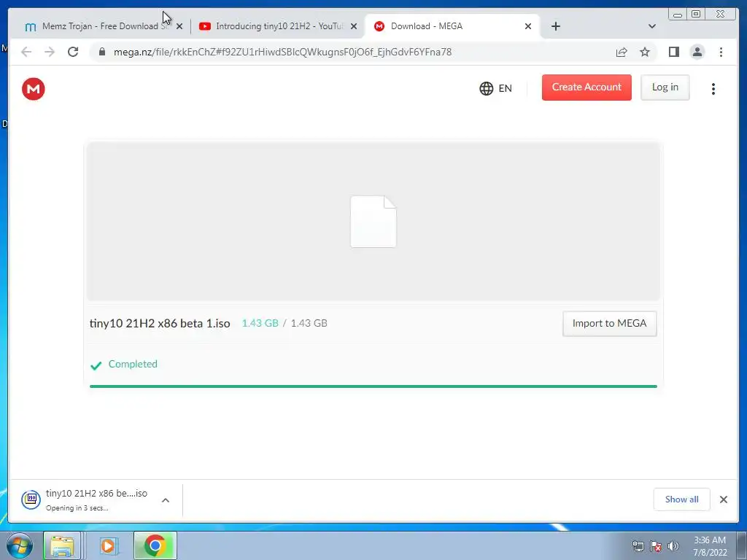
Task: Toggle Chrome side panel icon
Action: click(x=673, y=52)
